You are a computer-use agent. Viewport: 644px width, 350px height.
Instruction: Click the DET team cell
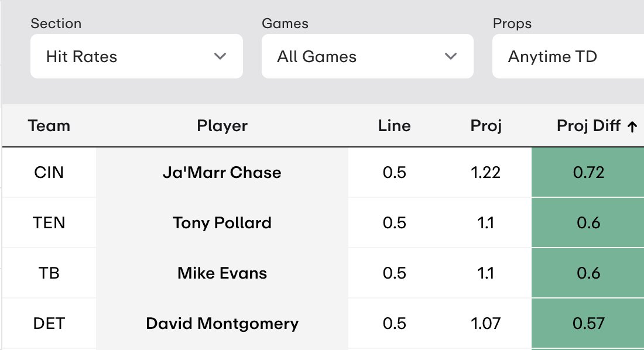point(49,324)
